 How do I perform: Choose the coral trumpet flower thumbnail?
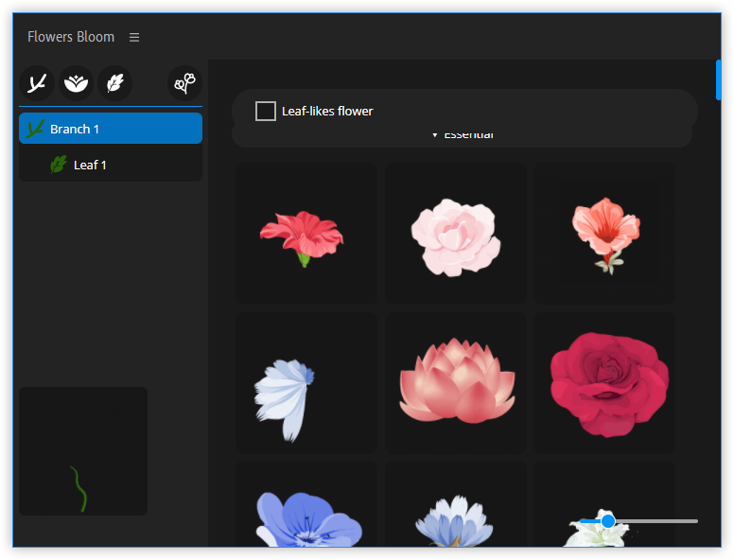pos(604,234)
